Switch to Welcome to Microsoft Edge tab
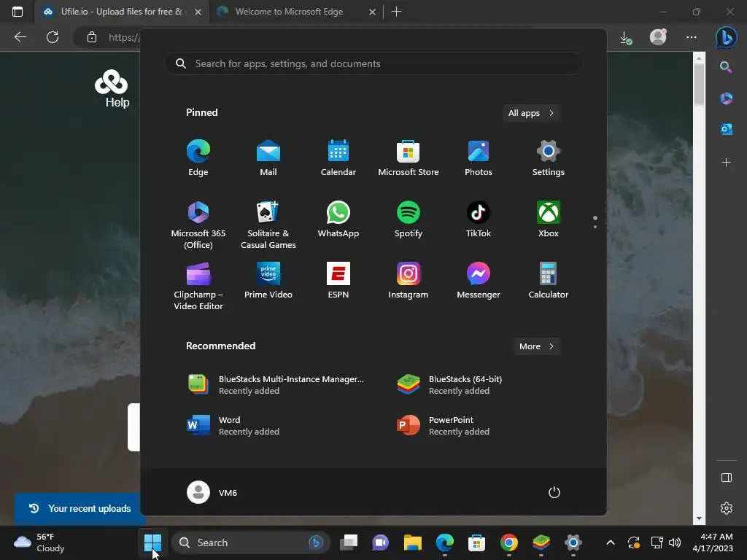The height and width of the screenshot is (560, 747). tap(289, 12)
